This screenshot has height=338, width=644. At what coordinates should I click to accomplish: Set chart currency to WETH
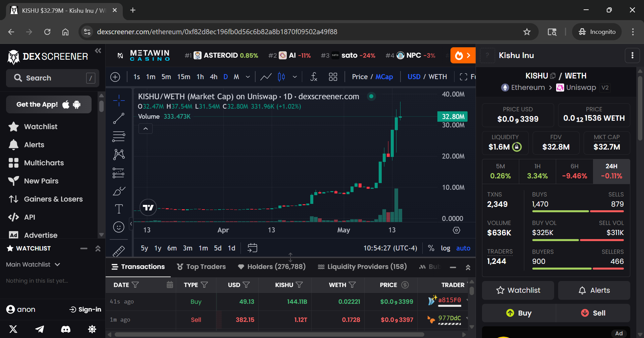coord(438,77)
